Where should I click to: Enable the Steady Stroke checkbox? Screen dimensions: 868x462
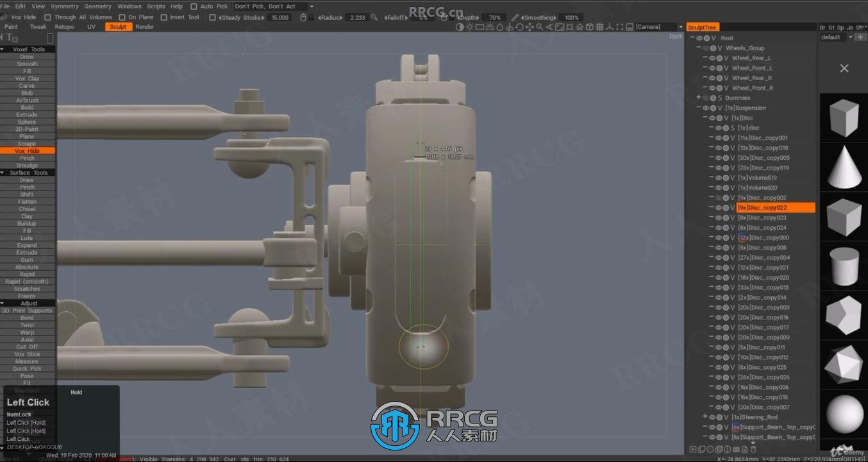pyautogui.click(x=212, y=17)
